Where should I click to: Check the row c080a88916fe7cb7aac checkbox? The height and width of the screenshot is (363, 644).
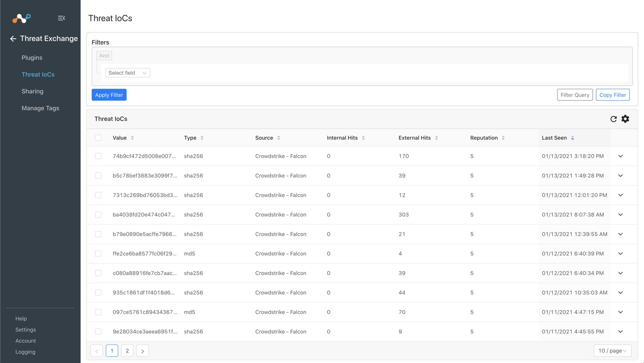(x=98, y=273)
